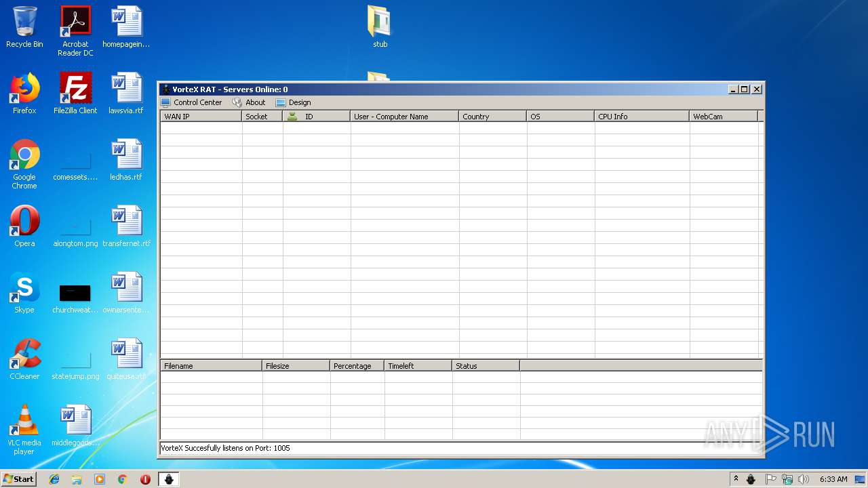Open the Windows Start menu
The image size is (868, 488).
point(18,479)
